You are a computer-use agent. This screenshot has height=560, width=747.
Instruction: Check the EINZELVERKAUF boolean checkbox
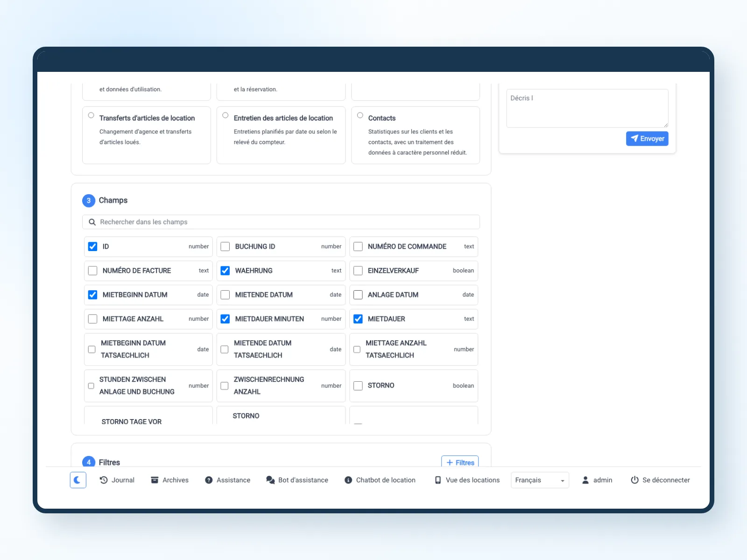tap(358, 271)
